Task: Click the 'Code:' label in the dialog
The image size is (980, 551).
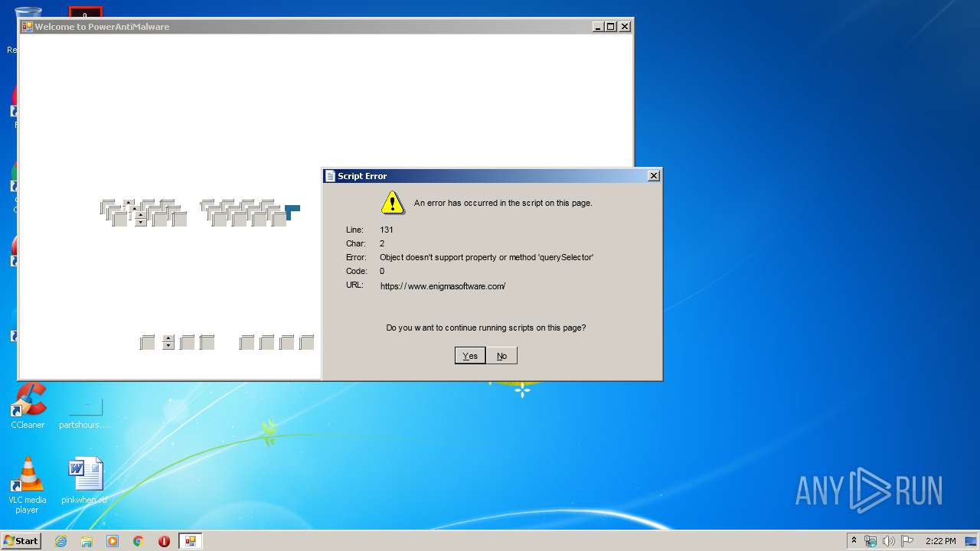Action: (356, 271)
